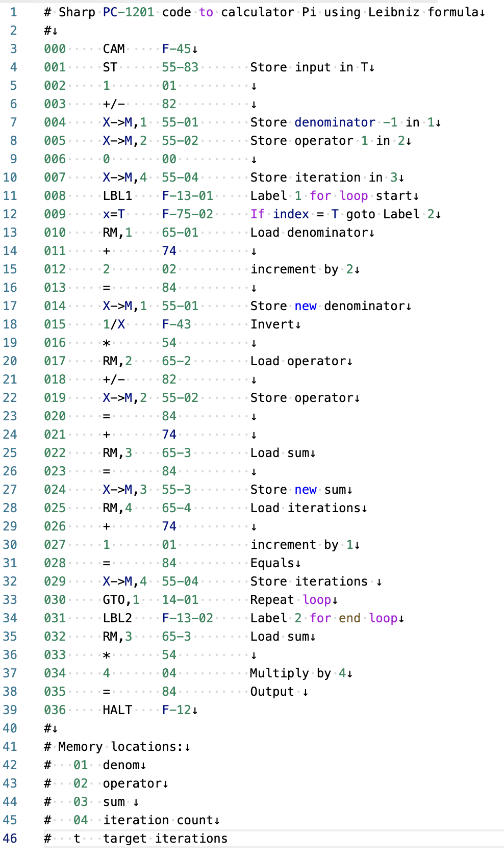Click 'LBL2' mnemonic on line 34
Image resolution: width=504 pixels, height=860 pixels.
point(117,618)
